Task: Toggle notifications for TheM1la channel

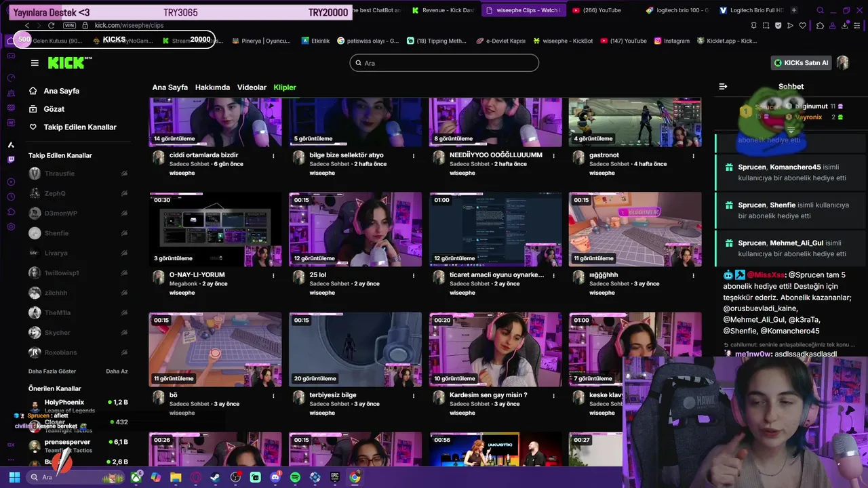Action: click(x=124, y=313)
